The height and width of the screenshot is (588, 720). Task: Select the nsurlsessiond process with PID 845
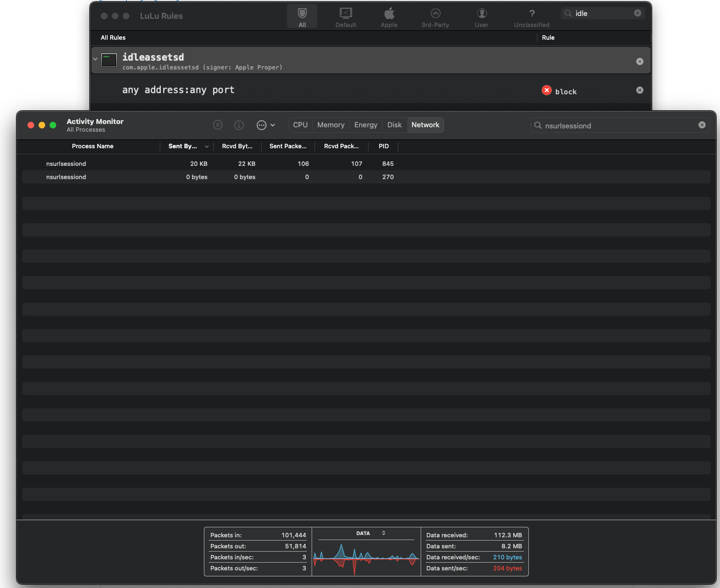pos(366,164)
